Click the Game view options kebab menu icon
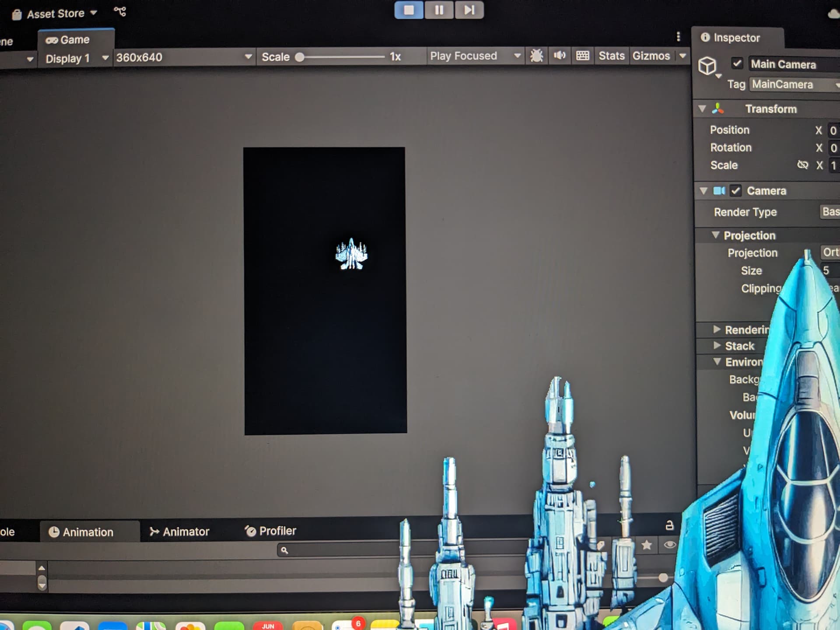This screenshot has height=630, width=840. click(x=679, y=37)
